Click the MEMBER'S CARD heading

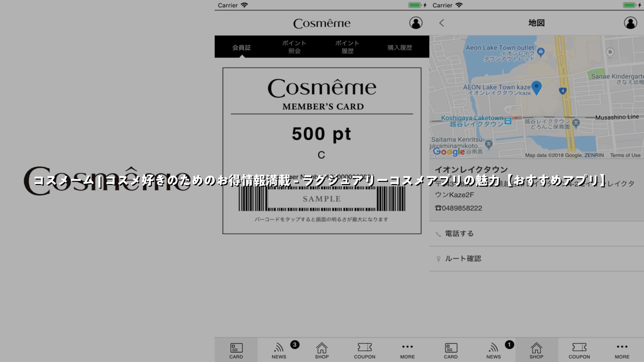(323, 107)
